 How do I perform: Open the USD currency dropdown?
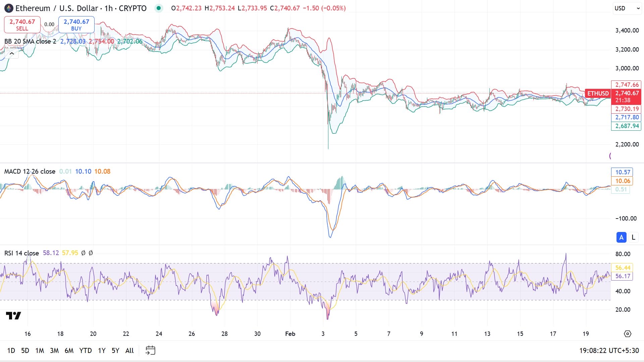627,8
